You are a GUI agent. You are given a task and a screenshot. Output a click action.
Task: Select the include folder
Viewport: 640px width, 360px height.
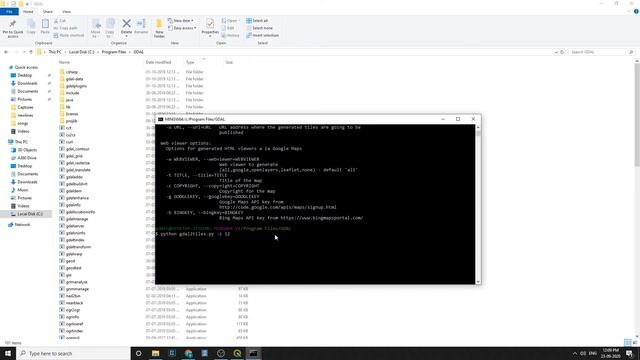[x=72, y=93]
